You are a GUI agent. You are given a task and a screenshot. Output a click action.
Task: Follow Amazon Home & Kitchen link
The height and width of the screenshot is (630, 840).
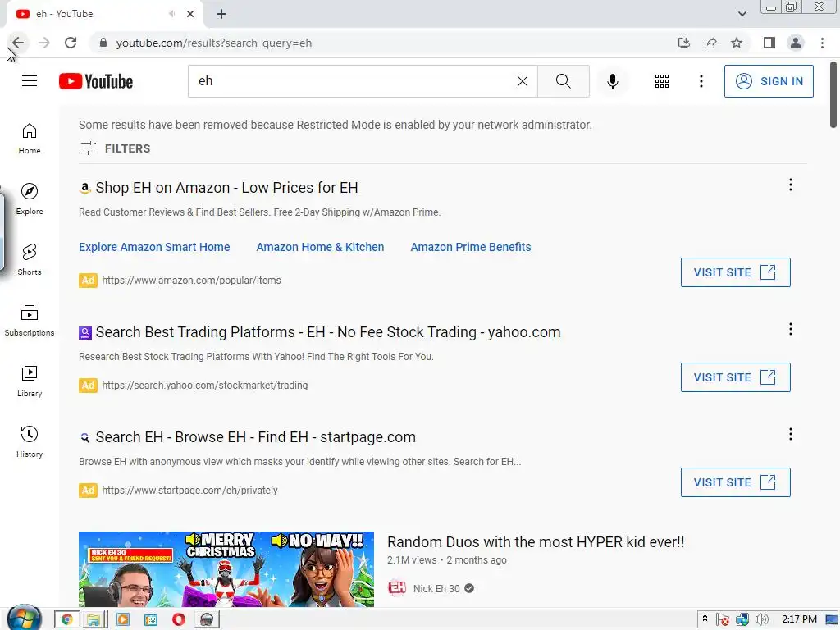coord(320,247)
